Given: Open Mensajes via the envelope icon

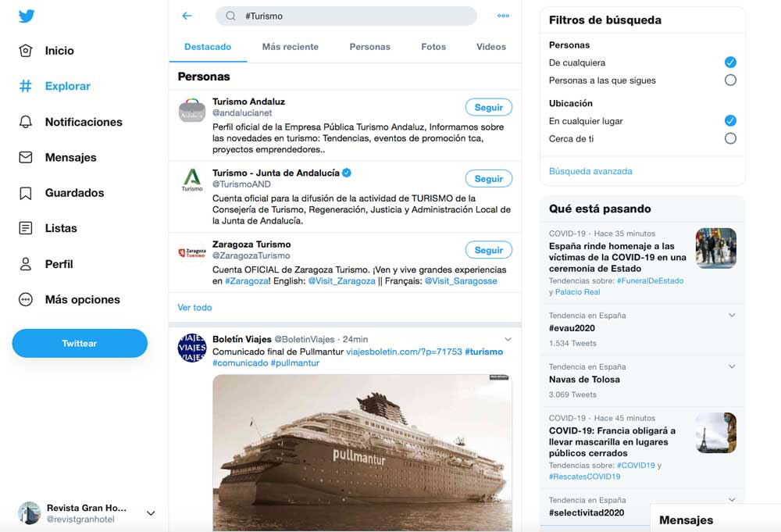Looking at the screenshot, I should (26, 157).
